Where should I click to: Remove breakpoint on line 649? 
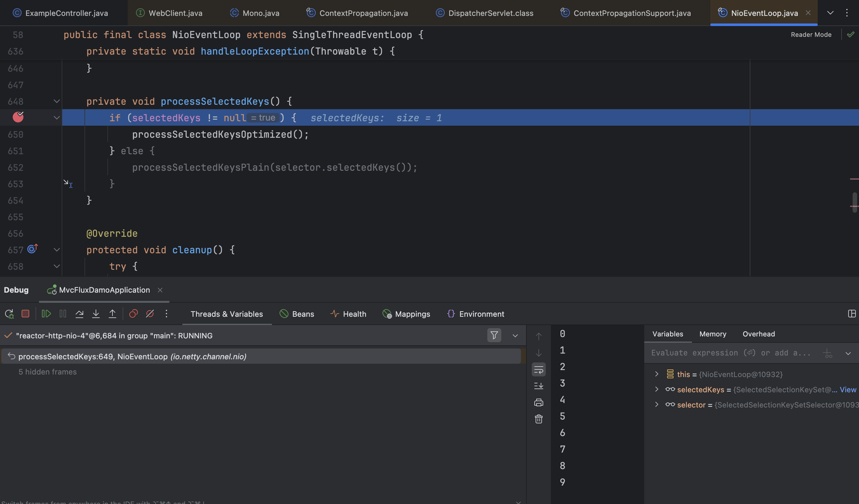click(18, 117)
